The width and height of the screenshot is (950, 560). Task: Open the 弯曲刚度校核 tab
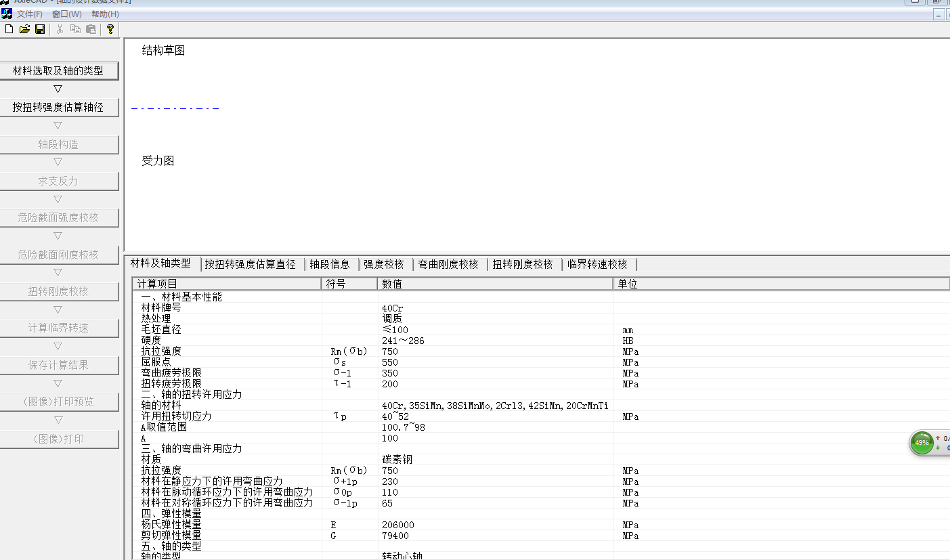[448, 264]
